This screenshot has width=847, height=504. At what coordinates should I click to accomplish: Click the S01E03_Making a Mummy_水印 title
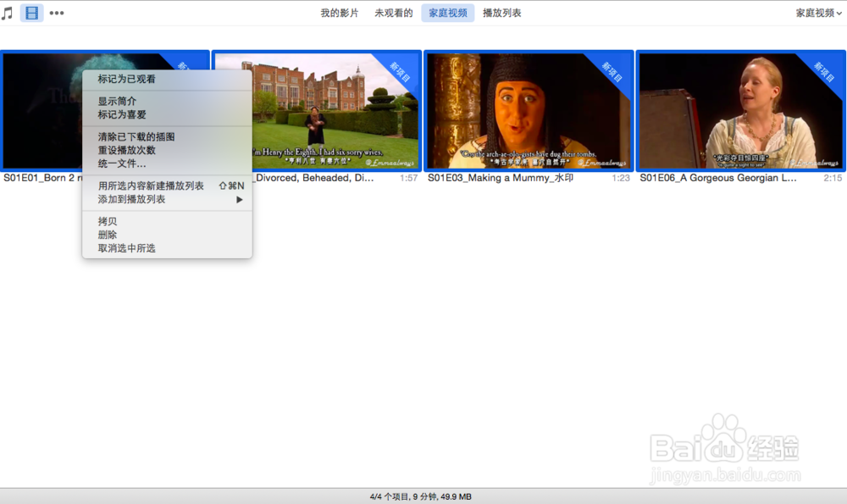point(501,178)
